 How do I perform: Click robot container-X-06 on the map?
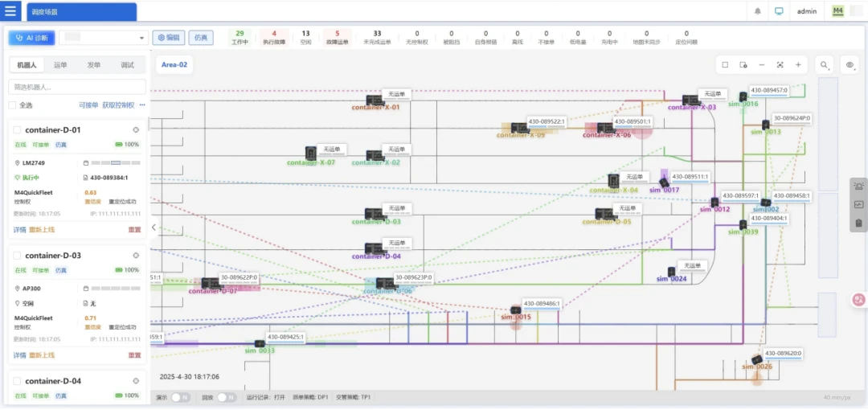605,128
